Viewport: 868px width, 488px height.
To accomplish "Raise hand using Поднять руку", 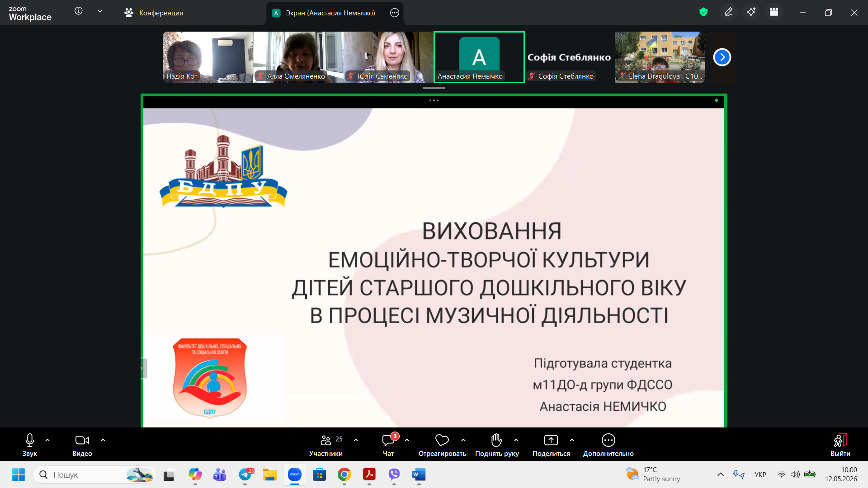I will point(497,444).
